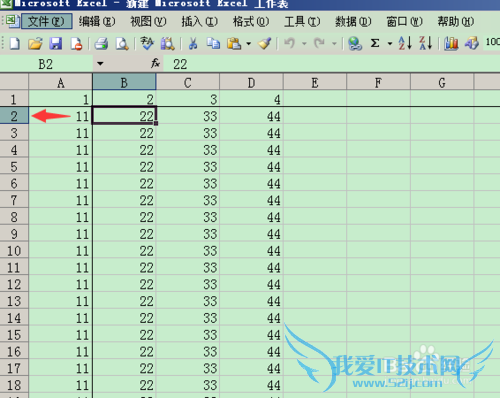Image resolution: width=500 pixels, height=398 pixels.
Task: Open the 工具(T) menu
Action: click(302, 22)
